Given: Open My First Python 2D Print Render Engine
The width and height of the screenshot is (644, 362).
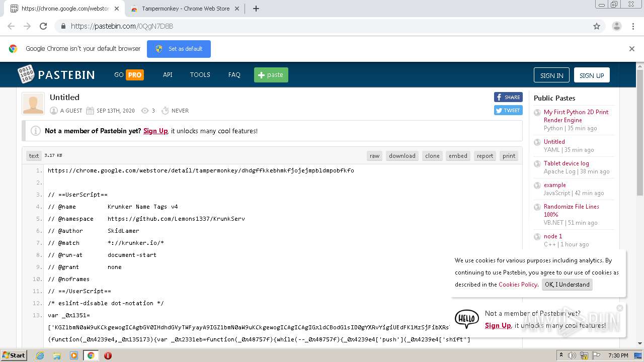Looking at the screenshot, I should [x=576, y=116].
